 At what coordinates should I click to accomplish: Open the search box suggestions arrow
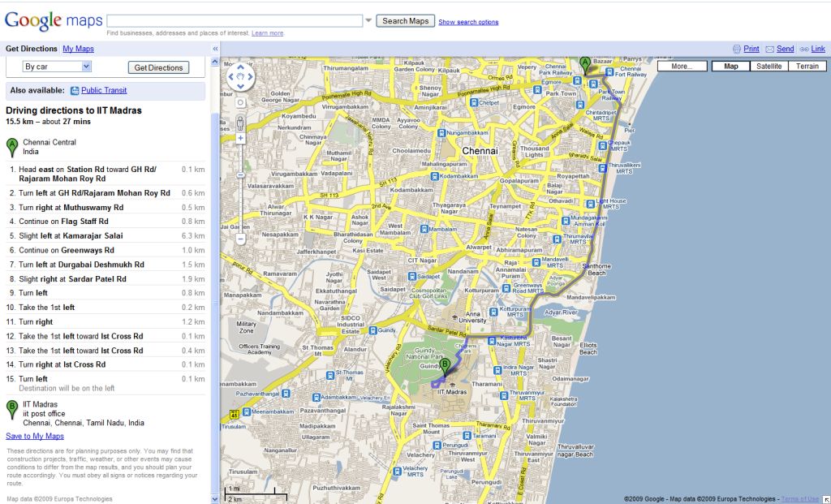pyautogui.click(x=368, y=20)
